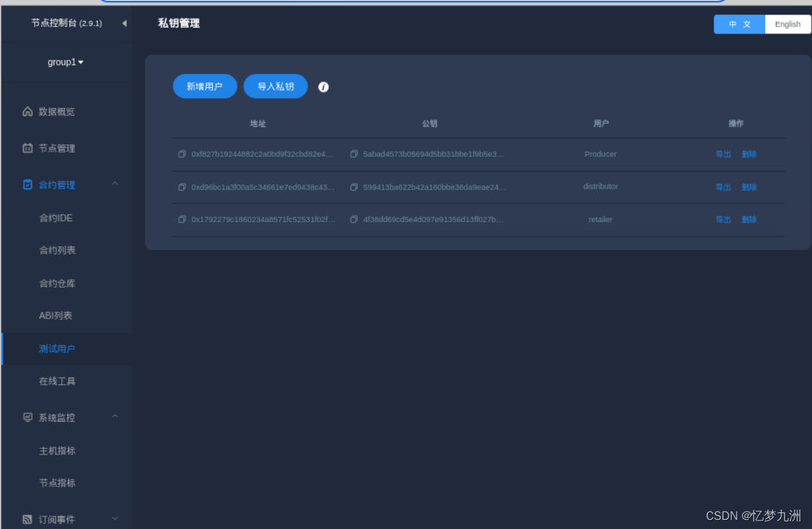Image resolution: width=812 pixels, height=529 pixels.
Task: Click the calendar icon beside 节点管理
Action: pos(27,148)
